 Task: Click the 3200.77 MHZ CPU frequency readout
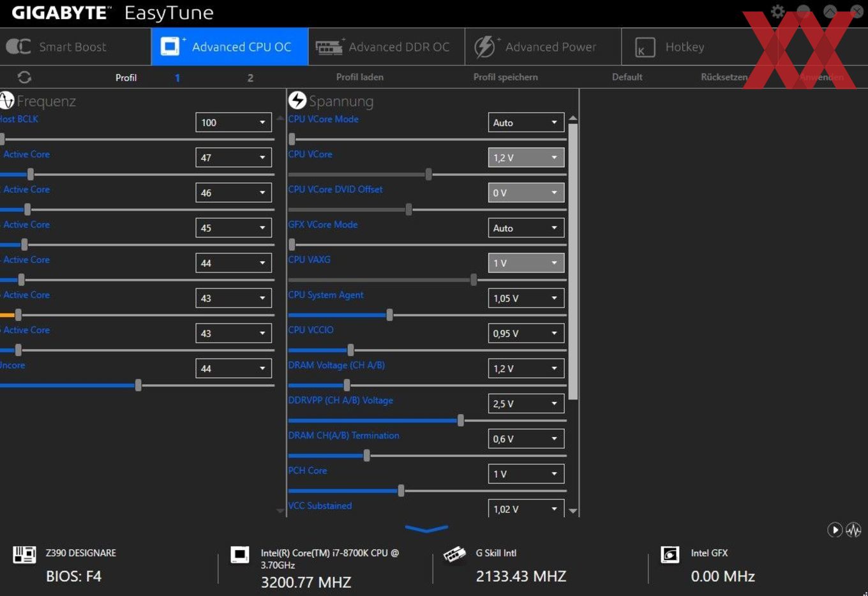pos(306,582)
